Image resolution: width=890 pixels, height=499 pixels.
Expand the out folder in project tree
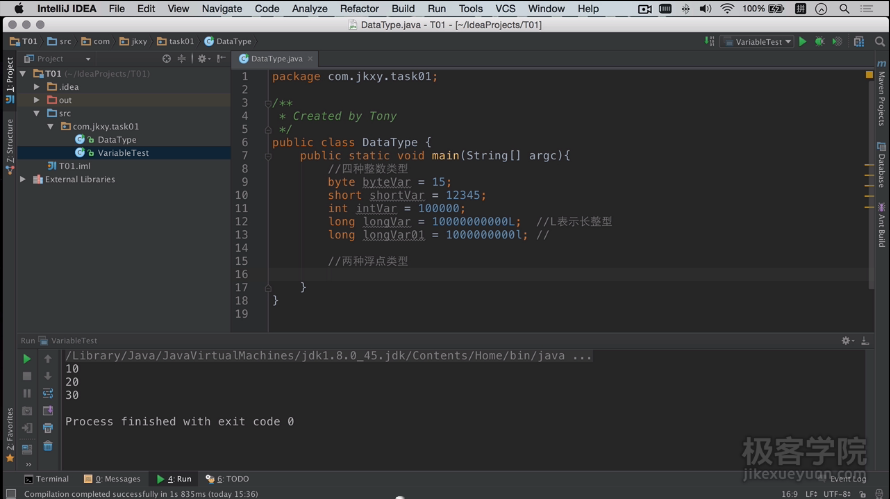pos(37,100)
